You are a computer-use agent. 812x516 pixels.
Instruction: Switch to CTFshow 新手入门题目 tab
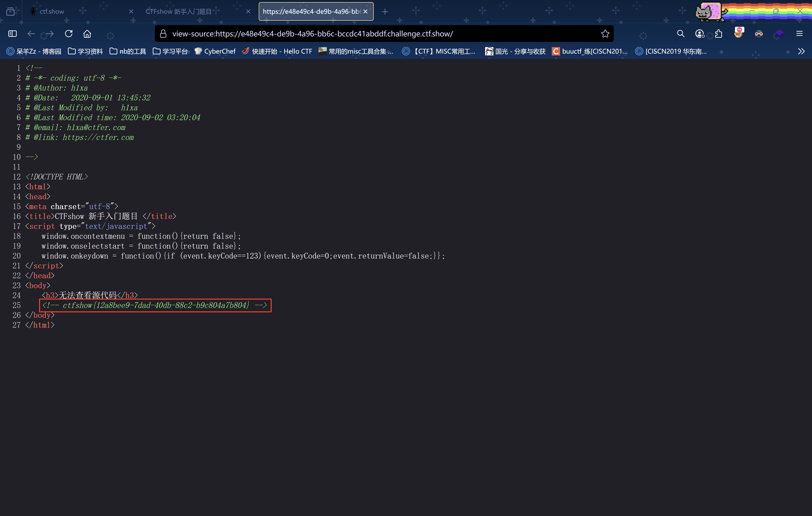179,11
